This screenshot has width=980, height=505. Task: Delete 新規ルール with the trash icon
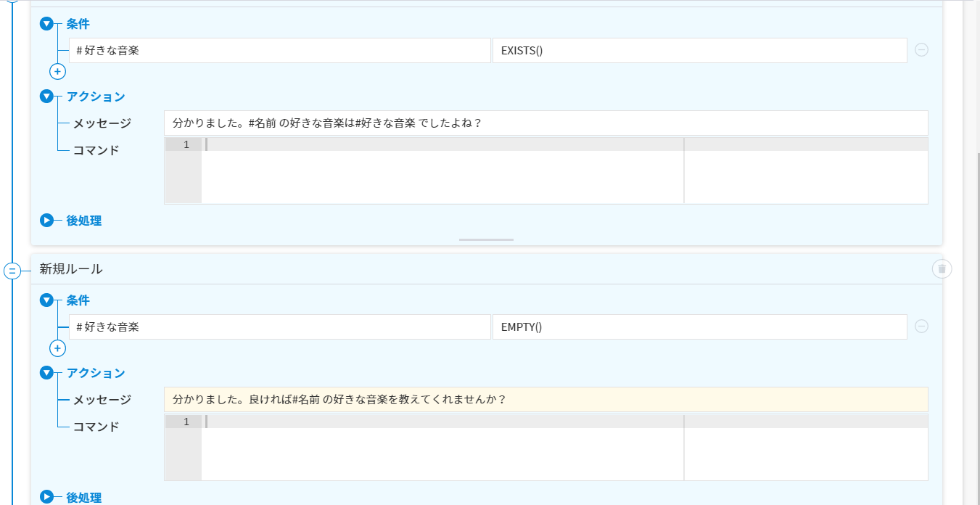pyautogui.click(x=942, y=269)
